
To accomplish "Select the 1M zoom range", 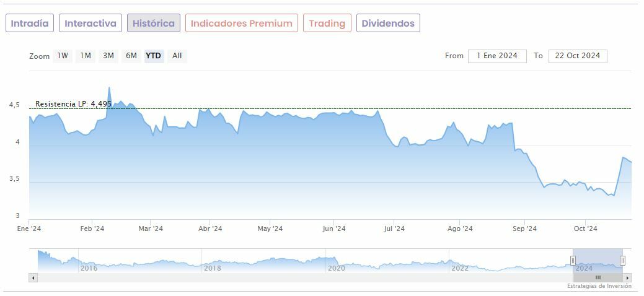I will (86, 56).
